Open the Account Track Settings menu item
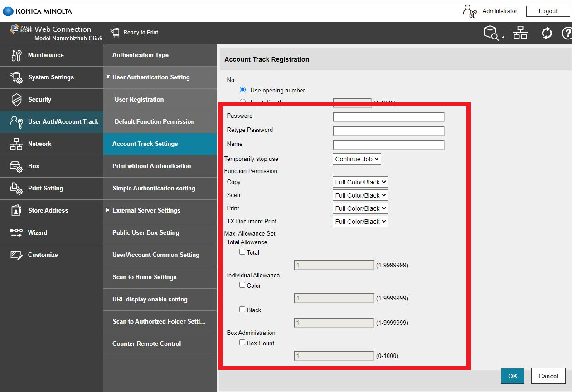 click(145, 144)
